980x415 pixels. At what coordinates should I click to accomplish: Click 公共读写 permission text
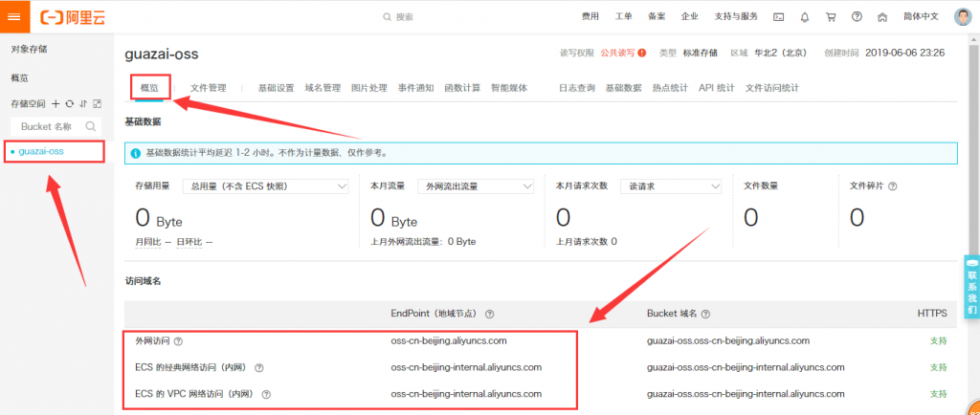(x=617, y=53)
